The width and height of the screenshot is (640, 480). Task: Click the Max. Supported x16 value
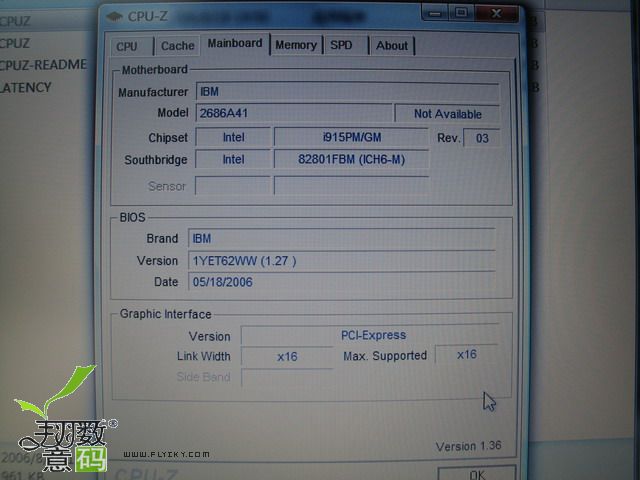(x=467, y=354)
